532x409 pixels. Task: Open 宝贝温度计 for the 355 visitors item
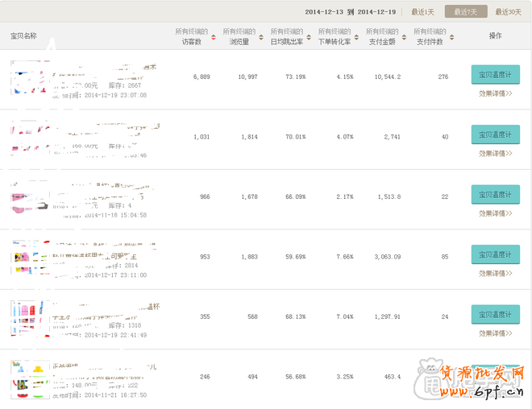[x=495, y=314]
